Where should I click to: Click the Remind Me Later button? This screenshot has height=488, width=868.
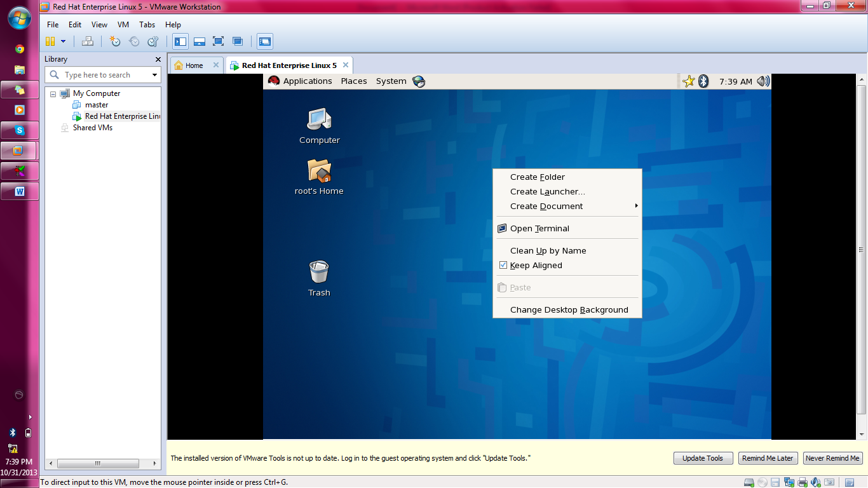pyautogui.click(x=768, y=458)
